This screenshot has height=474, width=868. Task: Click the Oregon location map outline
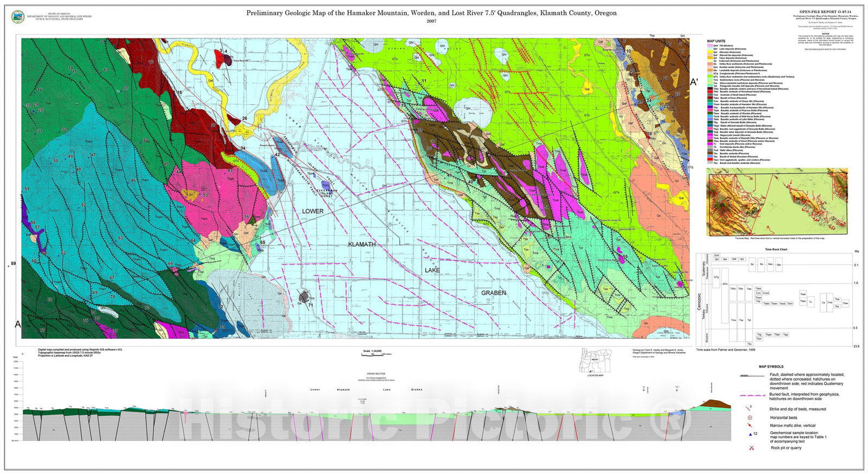pos(595,360)
